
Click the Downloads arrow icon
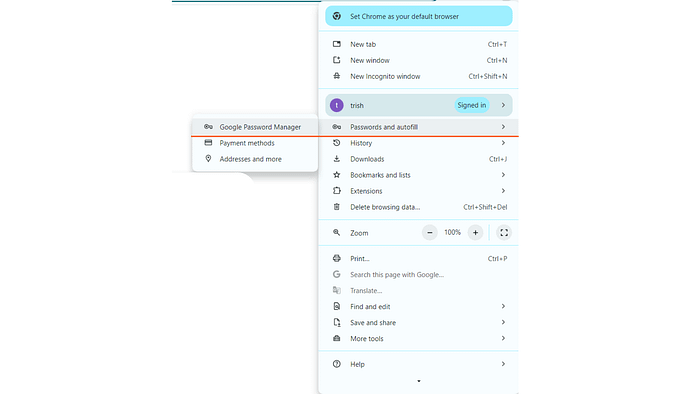pyautogui.click(x=337, y=159)
